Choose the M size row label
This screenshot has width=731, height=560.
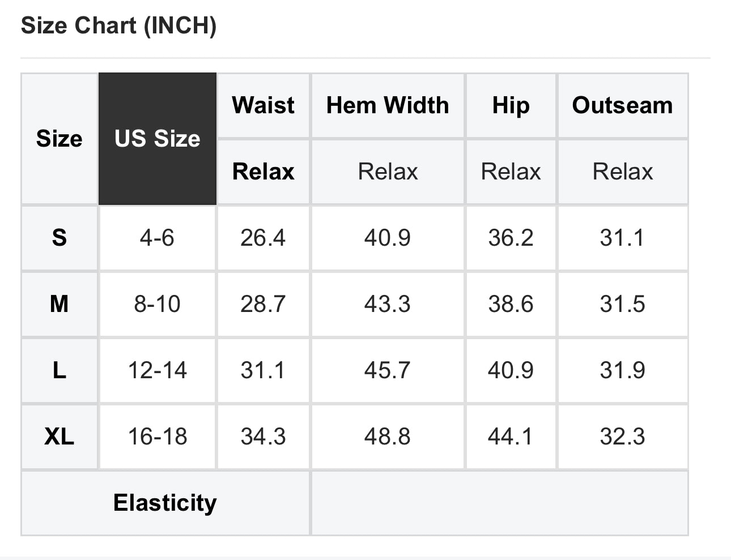click(x=59, y=304)
